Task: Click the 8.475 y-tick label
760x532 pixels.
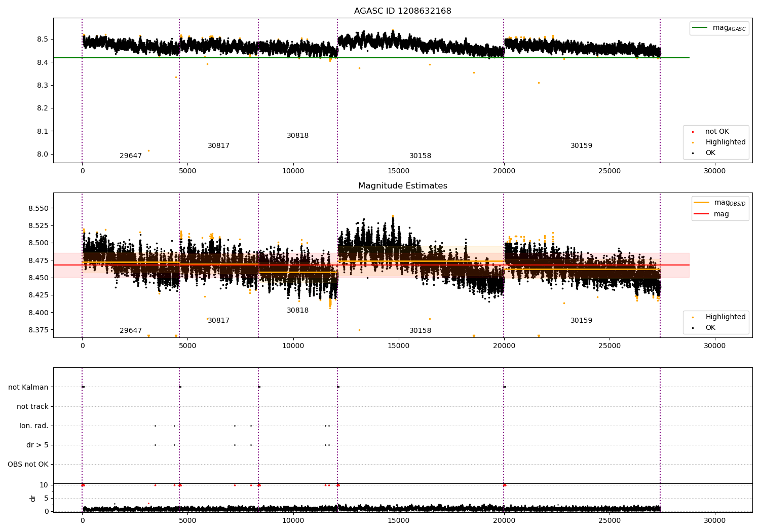Action: [39, 260]
